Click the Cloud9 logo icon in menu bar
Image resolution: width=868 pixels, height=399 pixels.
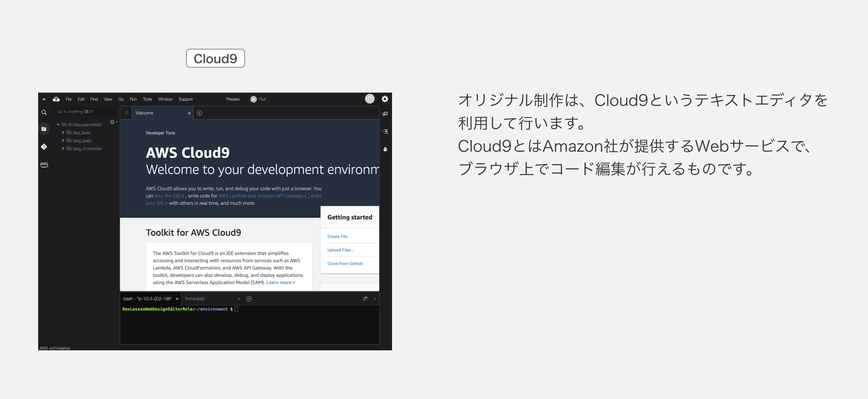pyautogui.click(x=56, y=99)
